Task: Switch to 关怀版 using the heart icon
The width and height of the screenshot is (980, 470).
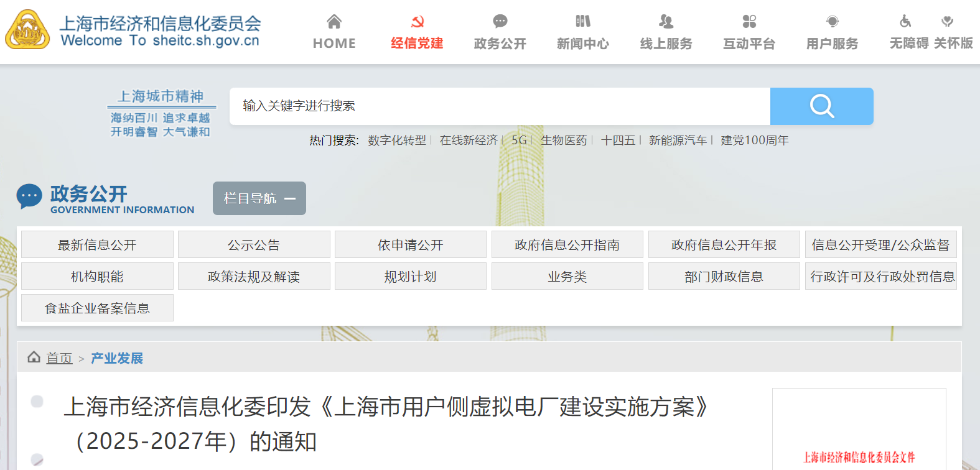Action: 947,22
